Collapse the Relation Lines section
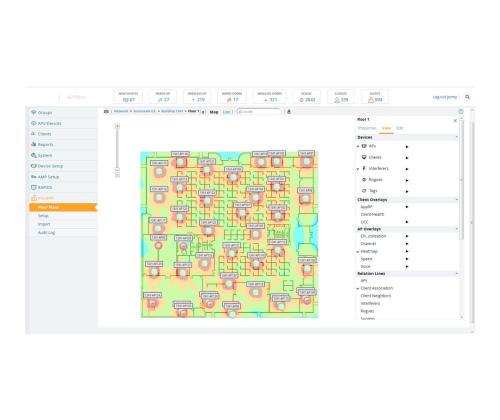The image size is (500, 420). coord(456,273)
